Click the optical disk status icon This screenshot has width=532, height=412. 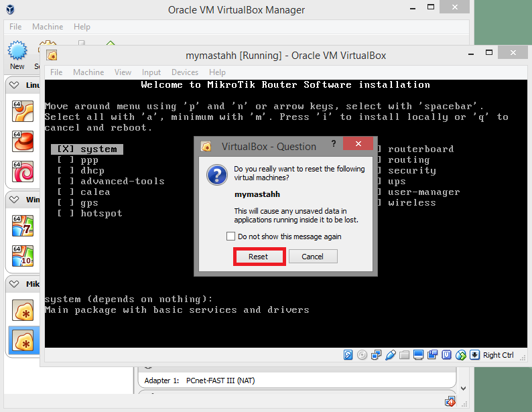click(x=362, y=355)
